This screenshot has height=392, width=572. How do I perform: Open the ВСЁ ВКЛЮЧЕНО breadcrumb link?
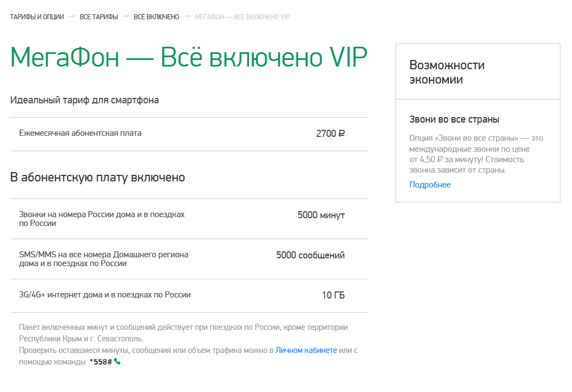[157, 16]
